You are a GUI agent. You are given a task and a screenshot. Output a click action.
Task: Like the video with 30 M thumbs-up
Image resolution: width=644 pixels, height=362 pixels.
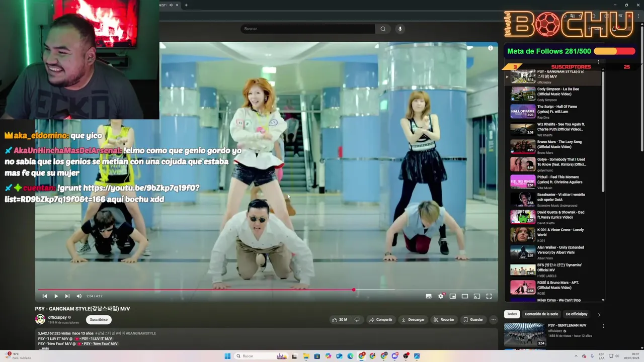(x=340, y=319)
